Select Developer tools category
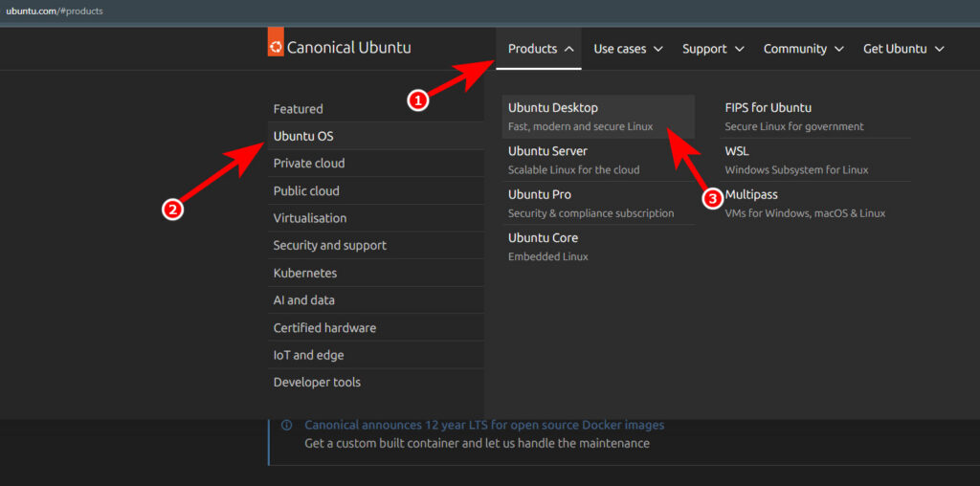This screenshot has height=486, width=980. pyautogui.click(x=375, y=383)
